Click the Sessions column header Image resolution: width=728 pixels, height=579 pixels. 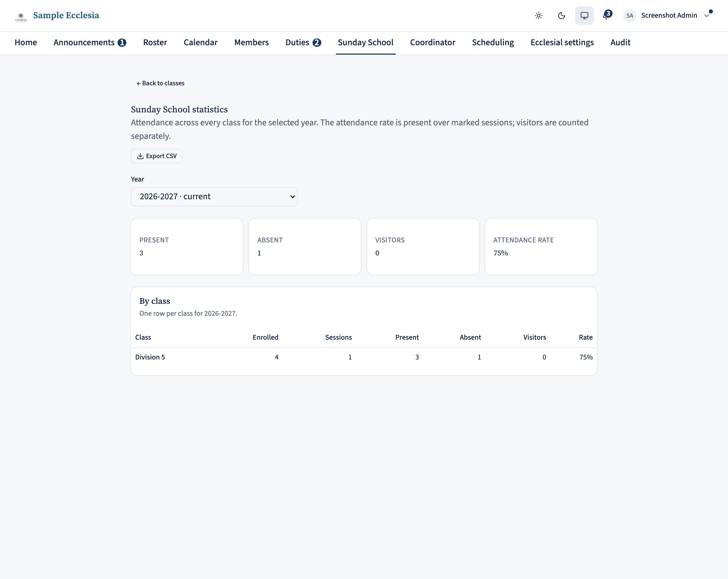pos(338,337)
